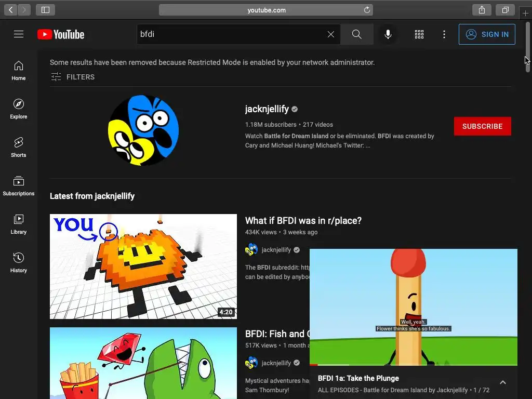Open jacknjellify channel avatar
This screenshot has width=532, height=399.
(x=143, y=130)
